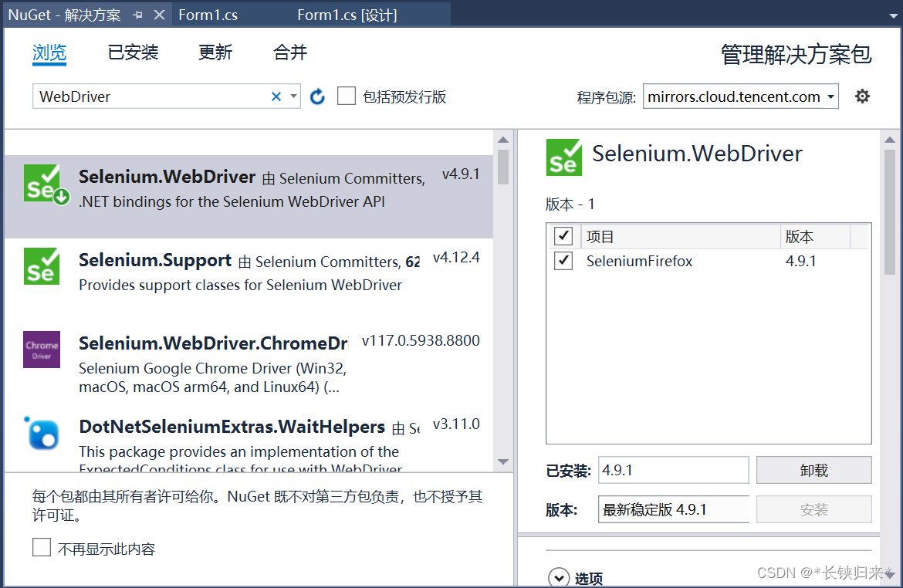Click package list scrollbar down arrow
Viewport: 903px width, 588px height.
(x=503, y=462)
